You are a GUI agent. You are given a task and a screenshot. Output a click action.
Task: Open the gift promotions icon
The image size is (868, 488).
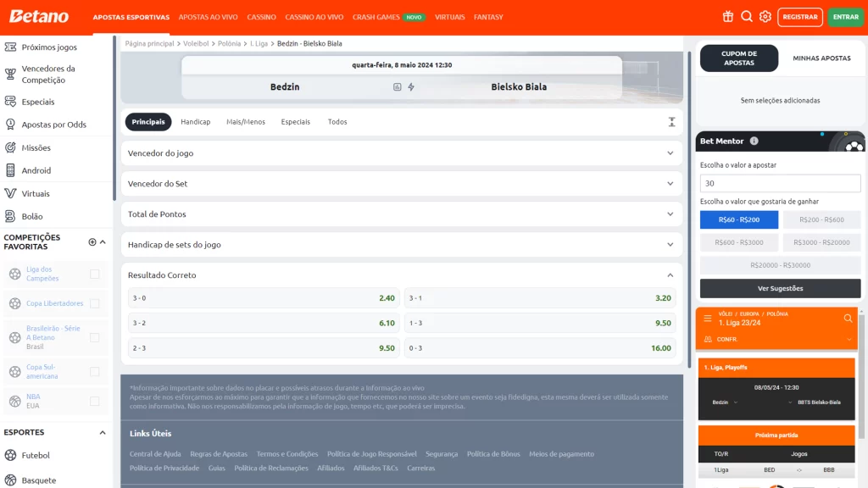728,17
